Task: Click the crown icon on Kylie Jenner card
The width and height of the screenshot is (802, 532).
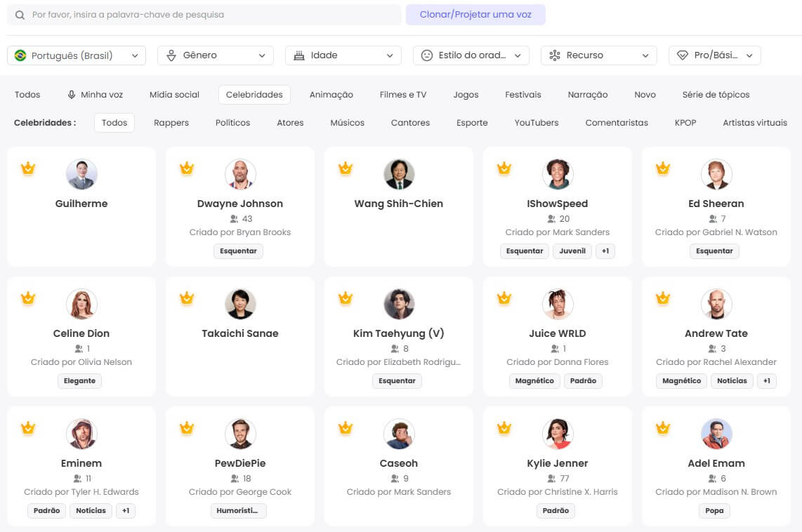Action: (504, 428)
